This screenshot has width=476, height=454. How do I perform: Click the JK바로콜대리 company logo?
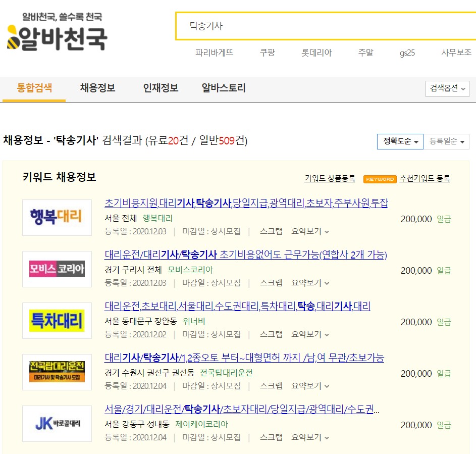57,424
